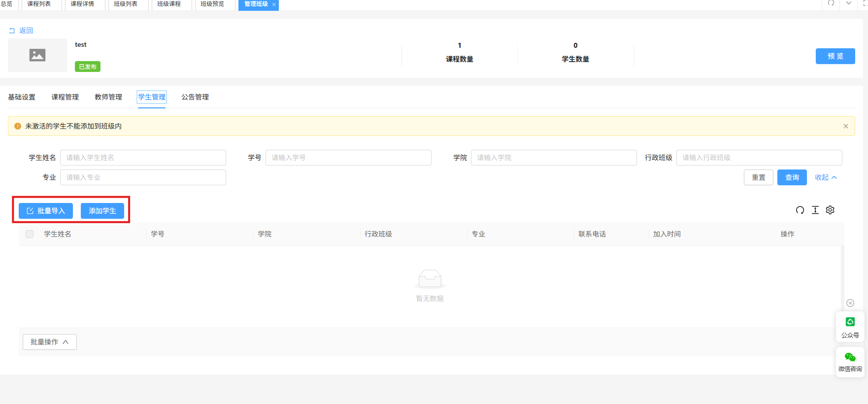Click the 学生姓名 input field
Viewport: 868px width, 404px height.
143,158
